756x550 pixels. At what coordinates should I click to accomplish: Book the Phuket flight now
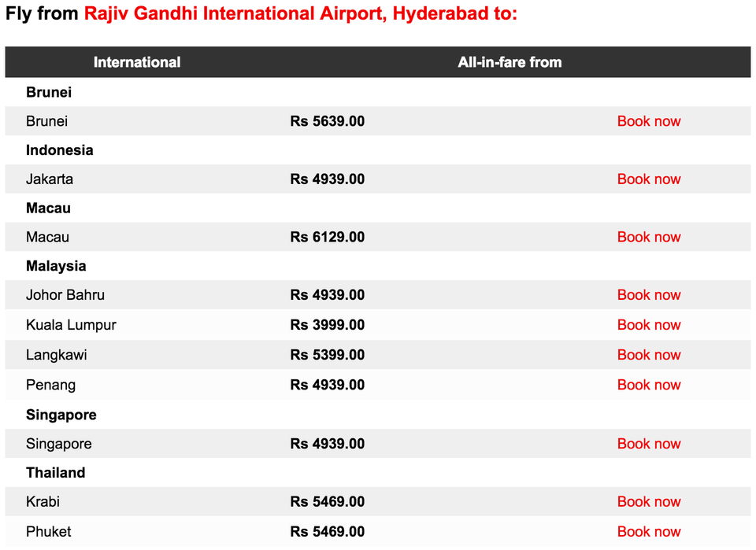pos(648,531)
